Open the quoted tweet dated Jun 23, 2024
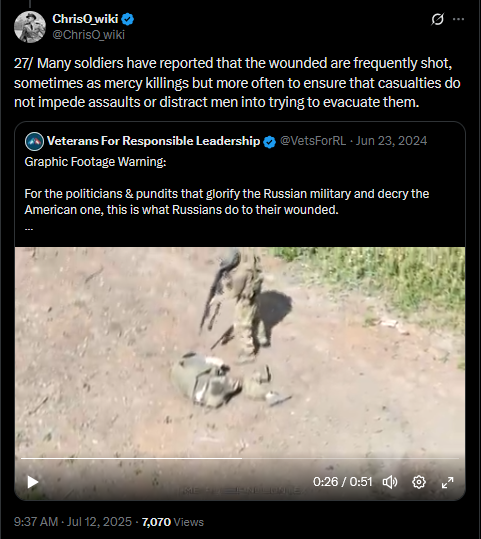The image size is (481, 539). (392, 141)
